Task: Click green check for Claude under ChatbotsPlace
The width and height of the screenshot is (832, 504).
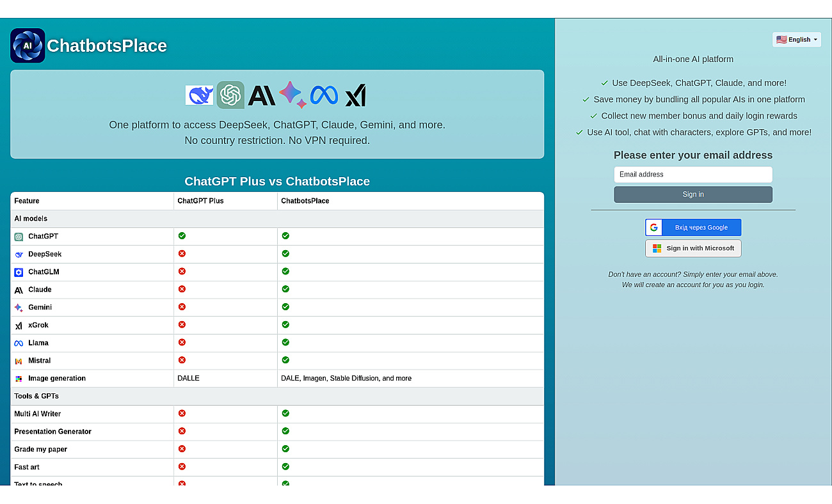Action: click(x=285, y=289)
